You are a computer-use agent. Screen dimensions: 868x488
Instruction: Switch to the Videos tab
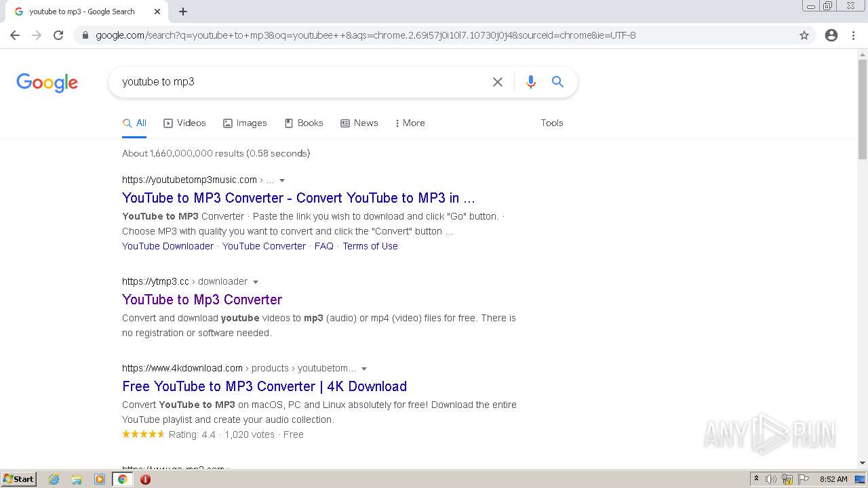click(x=184, y=123)
